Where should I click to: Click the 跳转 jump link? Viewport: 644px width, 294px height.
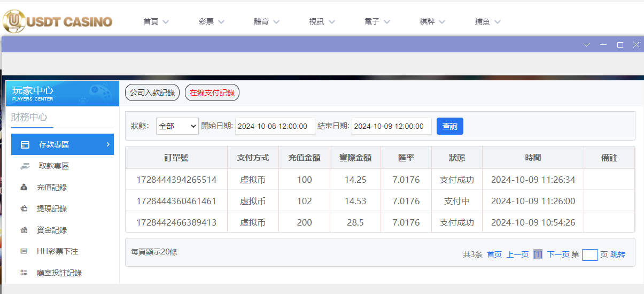pyautogui.click(x=618, y=255)
